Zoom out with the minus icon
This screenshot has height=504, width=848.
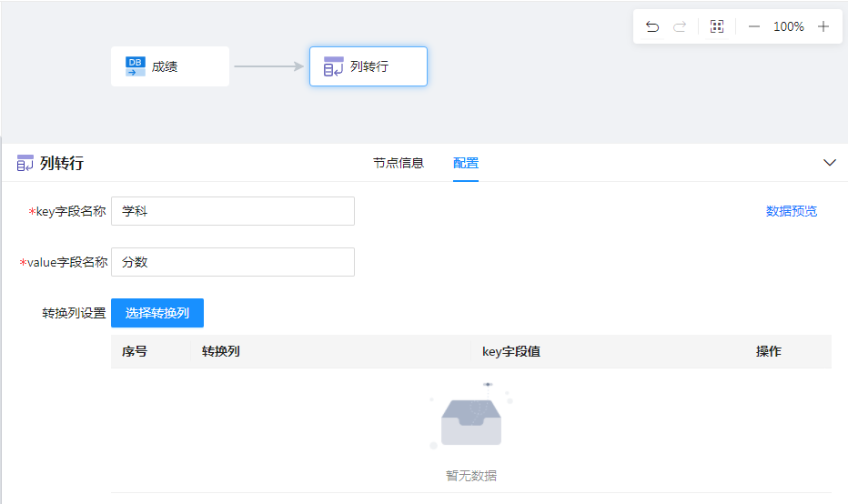[754, 26]
